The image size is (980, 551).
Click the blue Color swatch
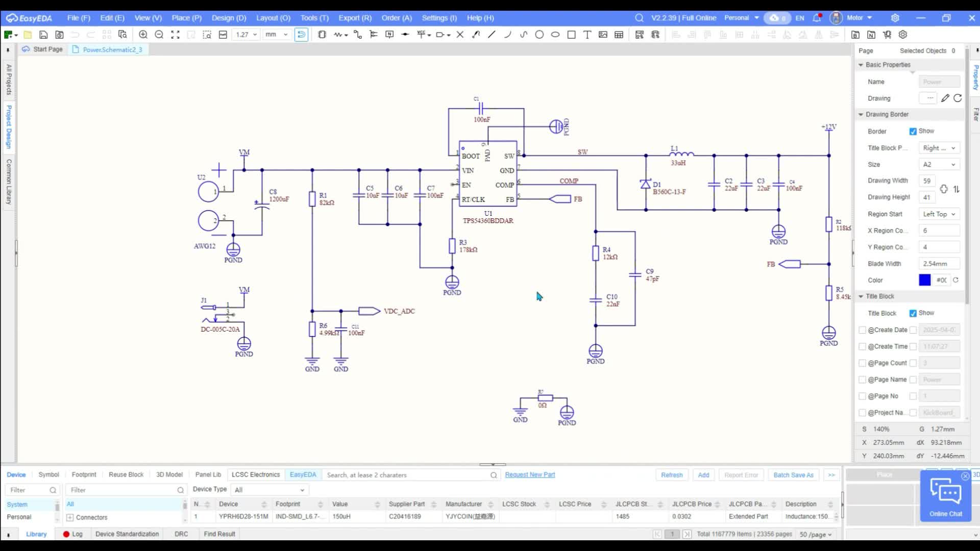(924, 280)
